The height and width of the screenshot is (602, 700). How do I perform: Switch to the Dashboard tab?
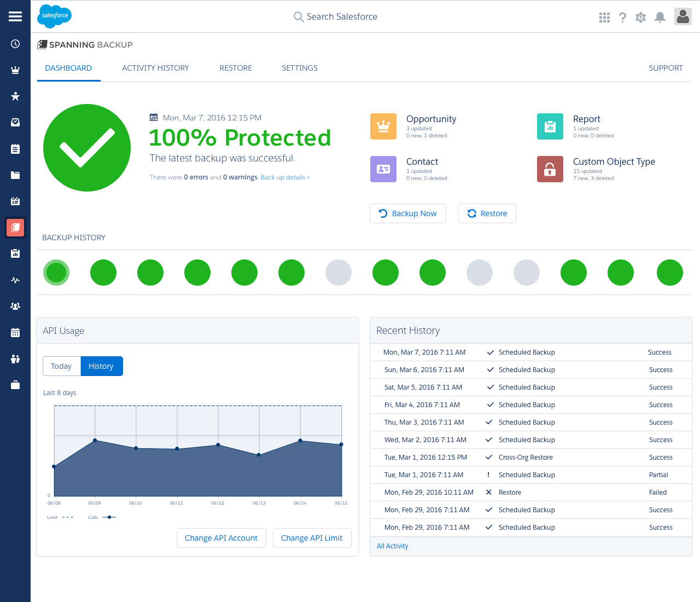pos(68,68)
